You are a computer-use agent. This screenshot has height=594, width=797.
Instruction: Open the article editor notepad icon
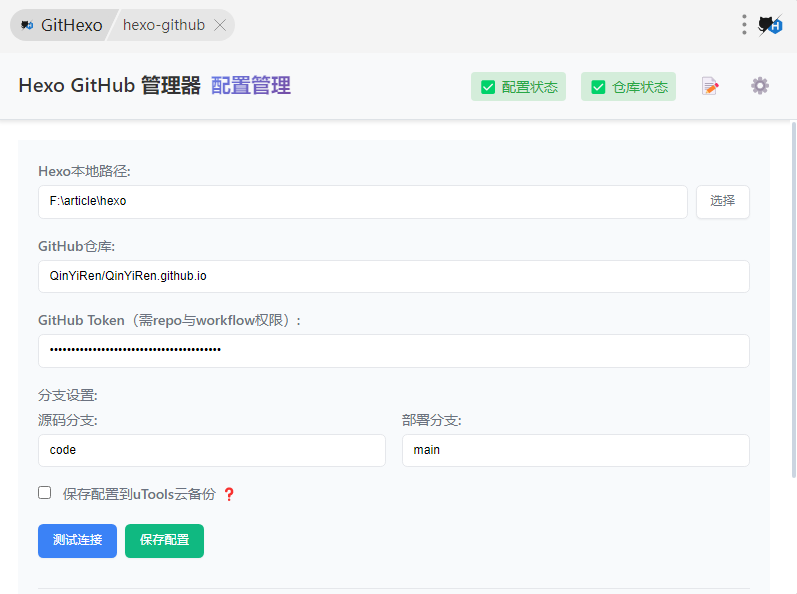pyautogui.click(x=710, y=86)
